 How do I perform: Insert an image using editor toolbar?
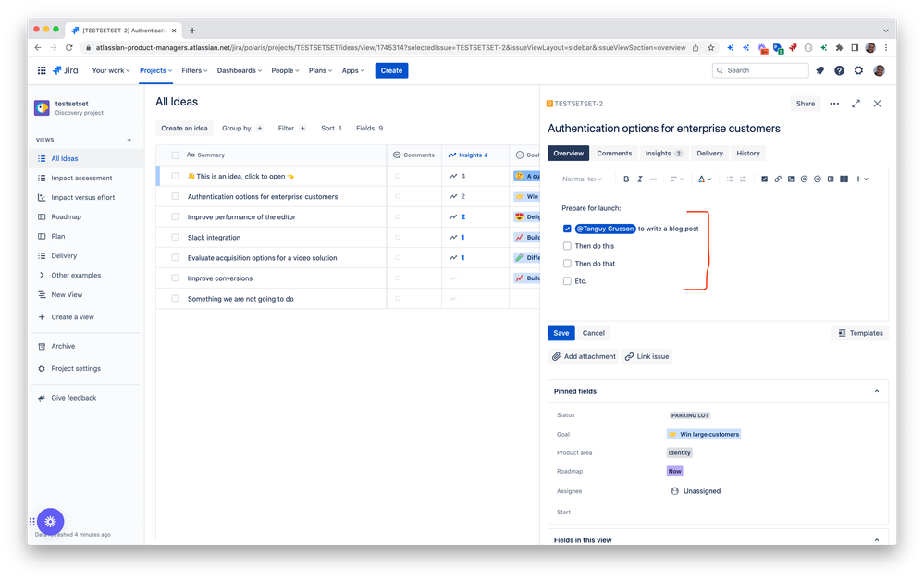(x=791, y=179)
